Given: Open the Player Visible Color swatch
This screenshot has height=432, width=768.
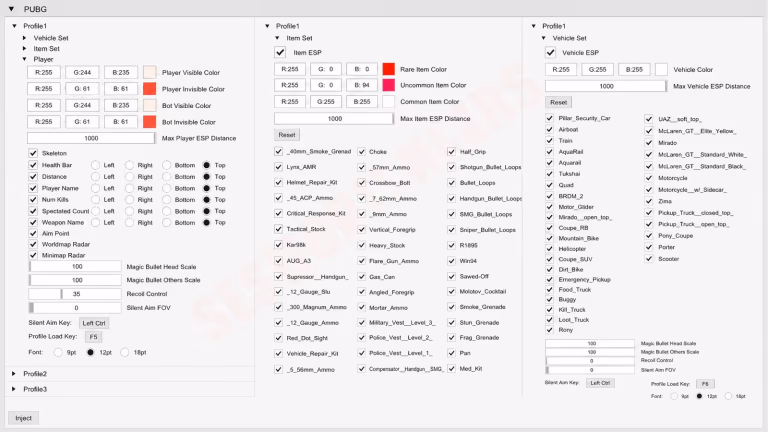Looking at the screenshot, I should tap(149, 72).
